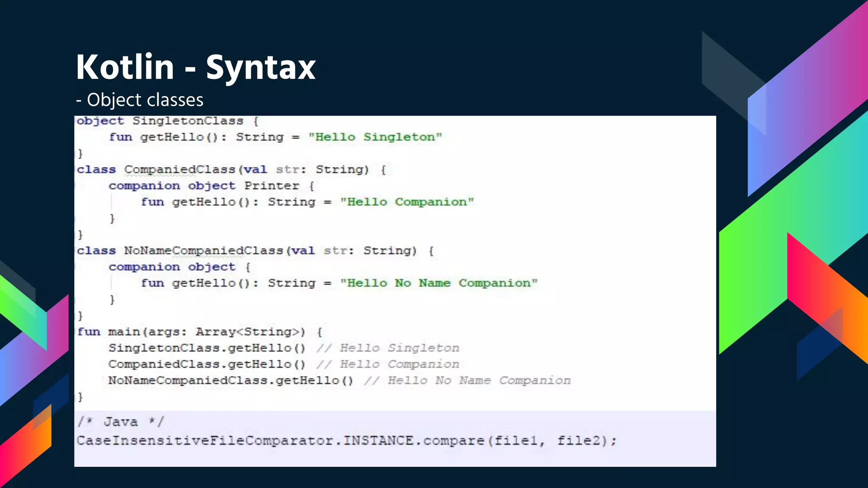Click the 'Kotlin - Syntax' slide title

195,67
